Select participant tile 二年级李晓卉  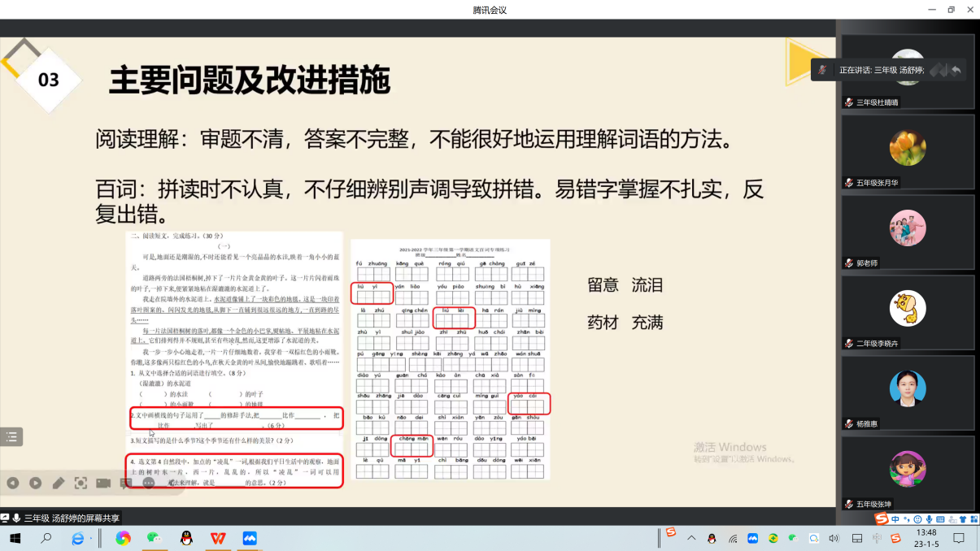[908, 313]
